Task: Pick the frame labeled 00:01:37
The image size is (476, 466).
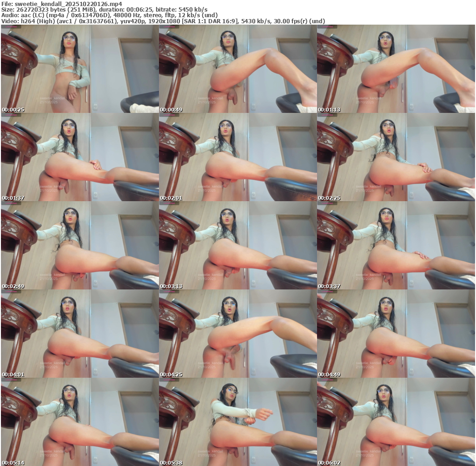Action: (x=79, y=157)
